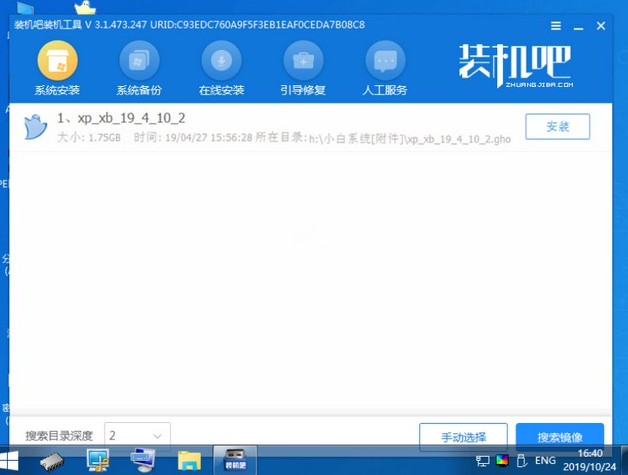
Task: Click the 安装 install button
Action: click(557, 127)
